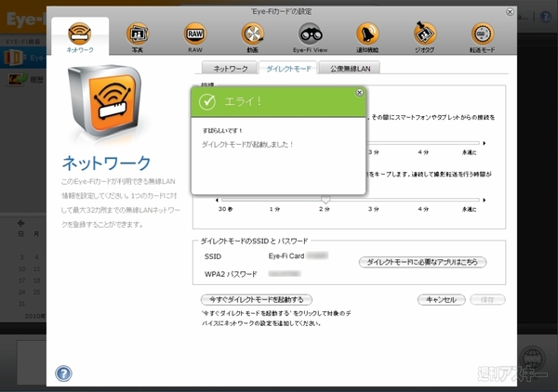Click 今すぐダイレクトモードを起動する button
The image size is (558, 392).
click(x=257, y=300)
